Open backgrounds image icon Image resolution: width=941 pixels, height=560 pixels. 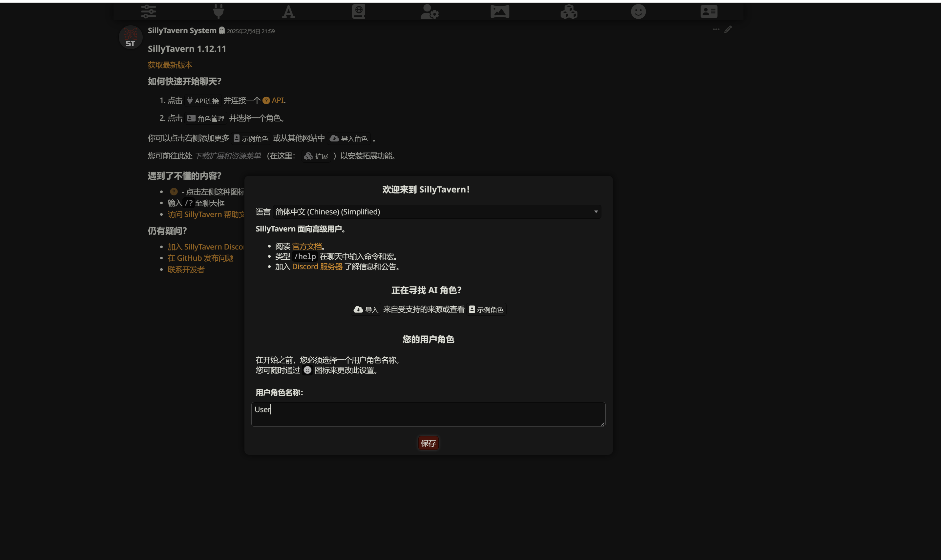point(500,11)
